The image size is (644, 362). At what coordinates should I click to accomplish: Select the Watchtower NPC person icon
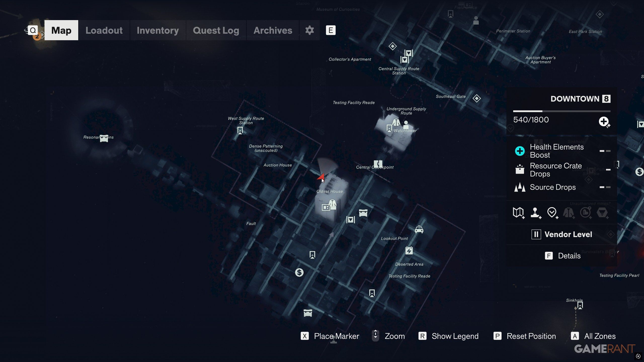click(x=406, y=125)
